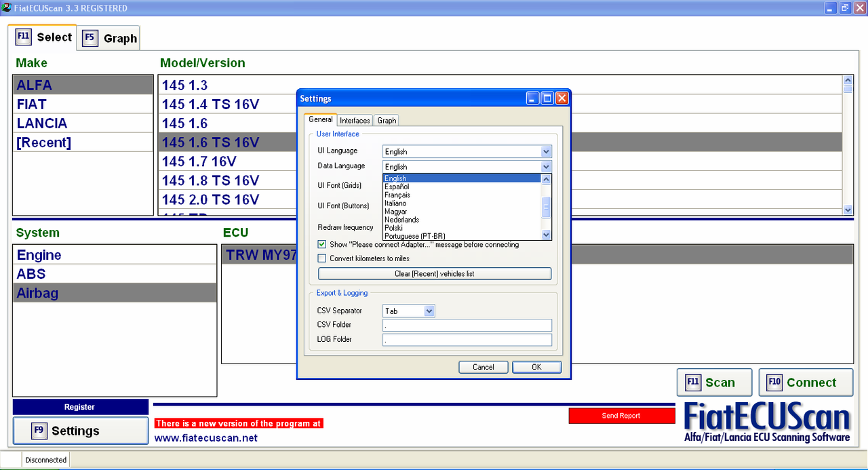Select the Engine system

point(115,254)
